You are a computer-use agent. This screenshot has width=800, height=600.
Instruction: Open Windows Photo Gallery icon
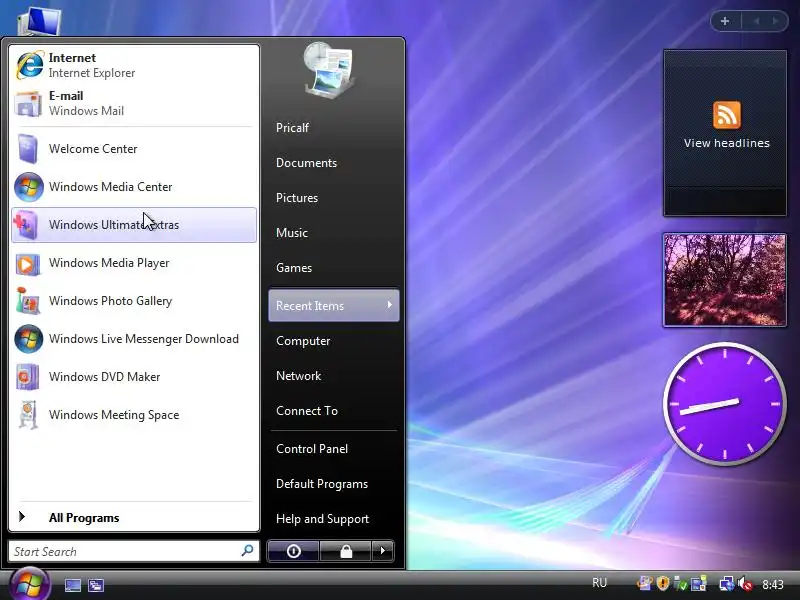pyautogui.click(x=28, y=301)
